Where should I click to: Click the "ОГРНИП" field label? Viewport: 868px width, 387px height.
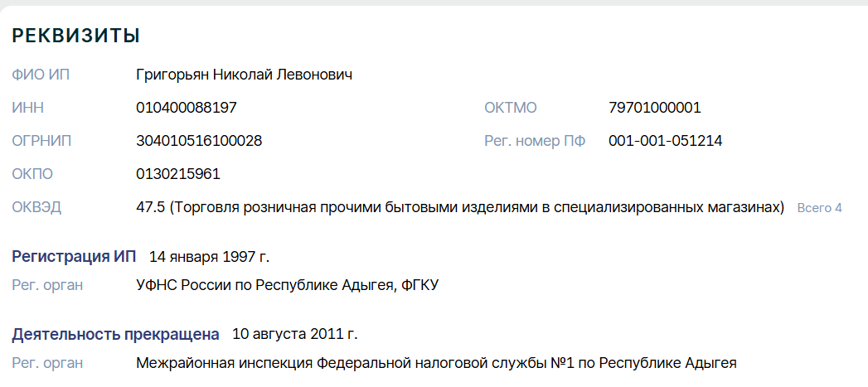[x=41, y=141]
